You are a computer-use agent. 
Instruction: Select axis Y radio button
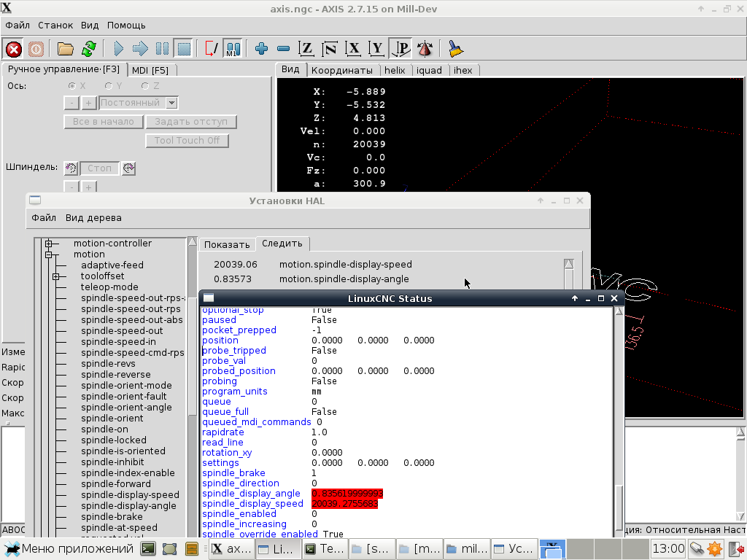point(109,86)
